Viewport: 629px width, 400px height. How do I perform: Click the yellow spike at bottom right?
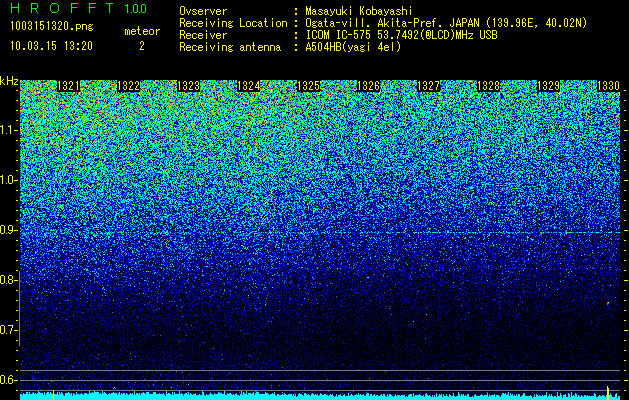(x=608, y=392)
